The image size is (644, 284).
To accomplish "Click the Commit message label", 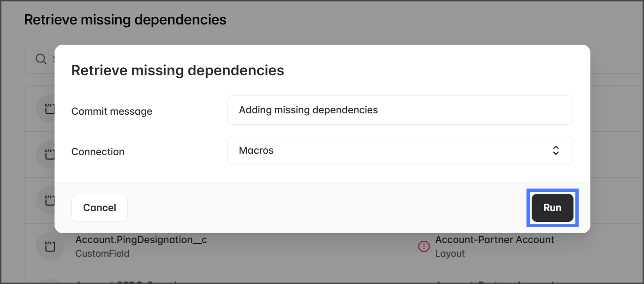I will [x=112, y=111].
